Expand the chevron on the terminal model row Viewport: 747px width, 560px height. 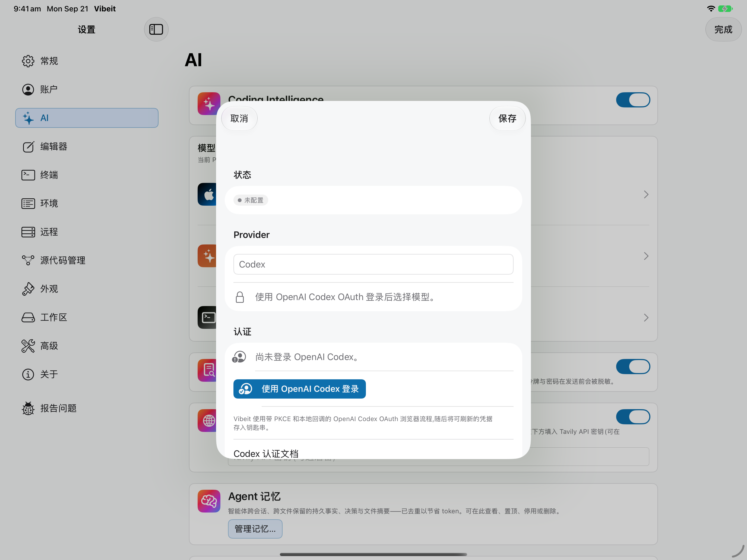pyautogui.click(x=646, y=318)
